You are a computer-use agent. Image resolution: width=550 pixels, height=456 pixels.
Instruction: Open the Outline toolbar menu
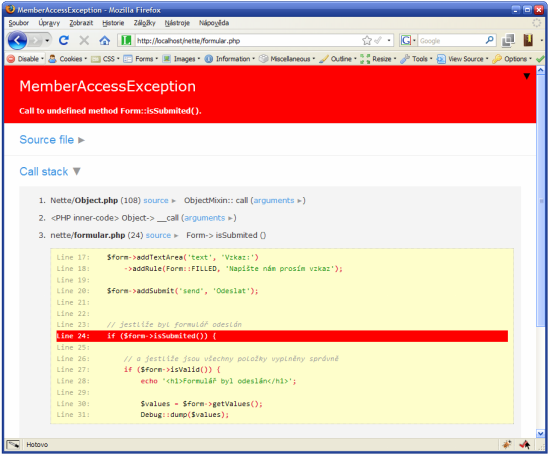coord(338,59)
